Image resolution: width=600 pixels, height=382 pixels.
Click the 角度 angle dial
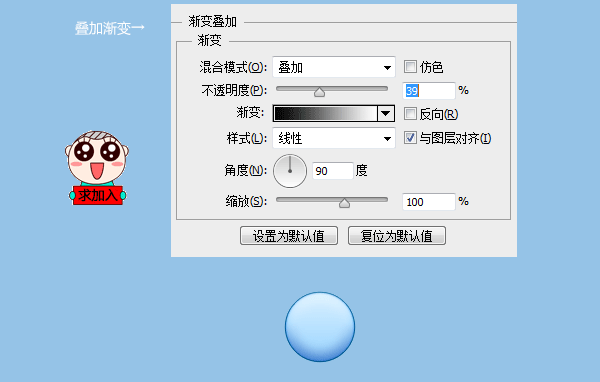[x=290, y=171]
